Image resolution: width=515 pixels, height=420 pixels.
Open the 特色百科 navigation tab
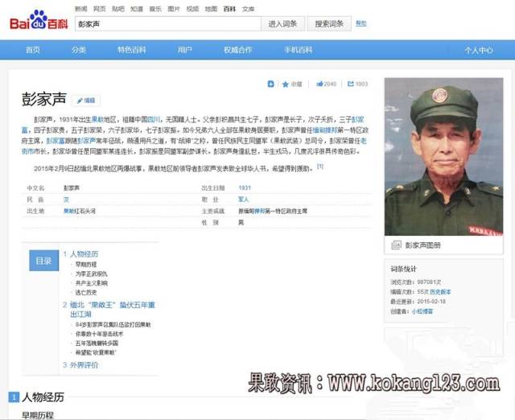point(132,50)
